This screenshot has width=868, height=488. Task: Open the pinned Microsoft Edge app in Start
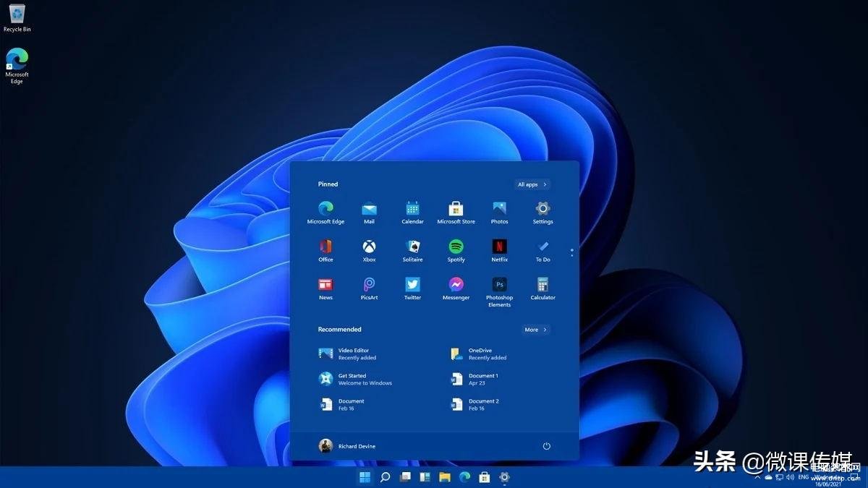[325, 213]
